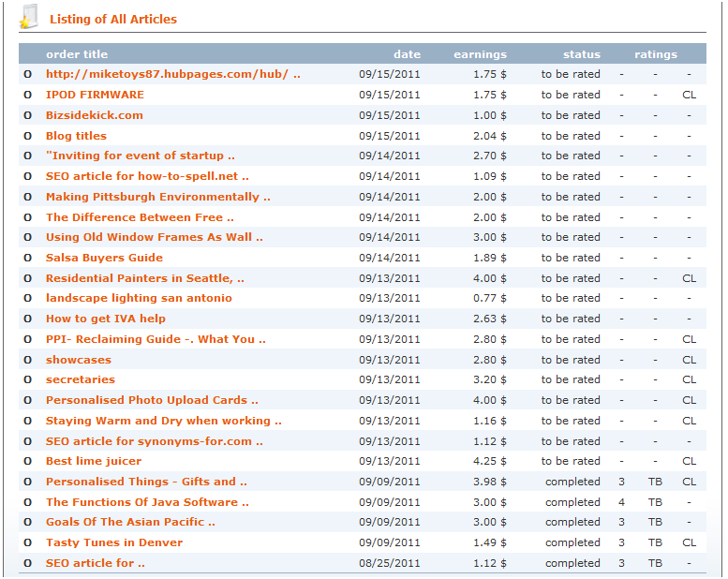Image resolution: width=728 pixels, height=579 pixels.
Task: Open the secretaries article
Action: [x=81, y=379]
